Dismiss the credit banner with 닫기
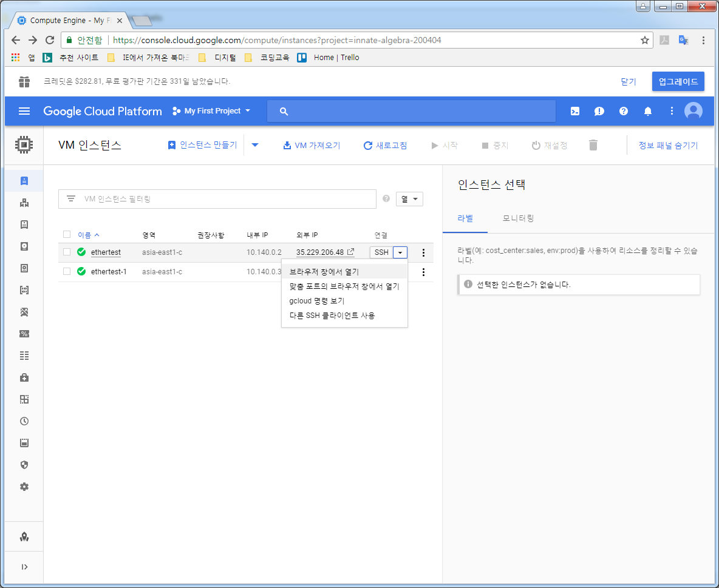719x588 pixels. [x=628, y=81]
